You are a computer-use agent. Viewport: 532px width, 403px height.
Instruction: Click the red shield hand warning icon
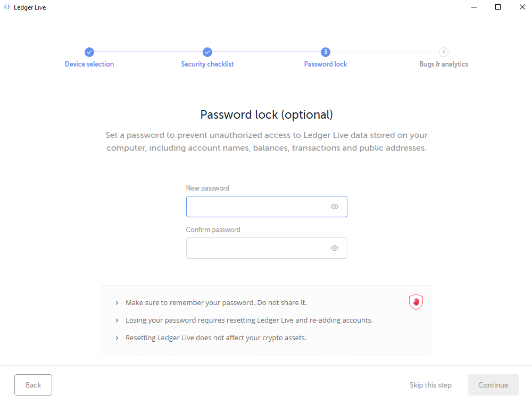415,302
